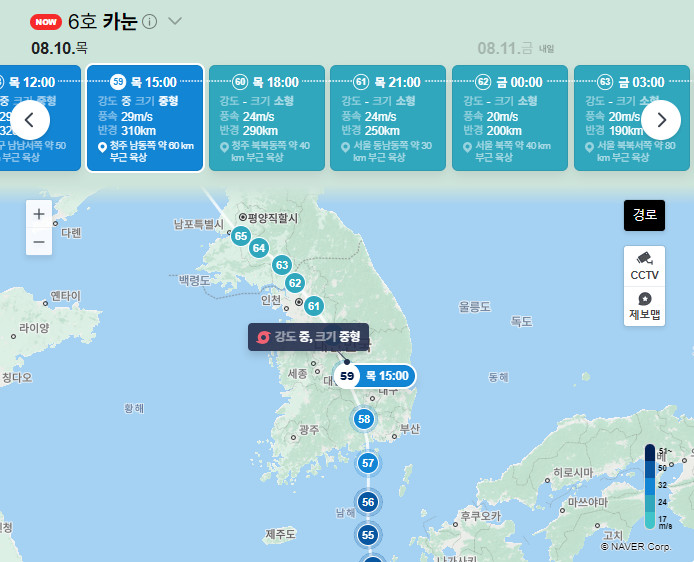Click the location pin in 15:00 card
Viewport: 694px width, 562px height.
(x=102, y=147)
